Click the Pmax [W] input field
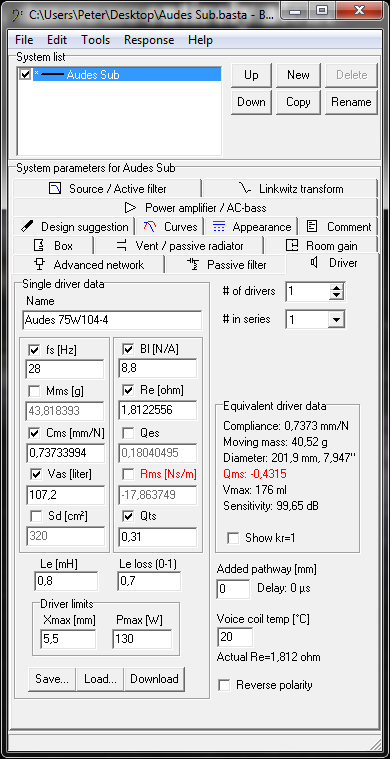This screenshot has width=392, height=759. [142, 639]
